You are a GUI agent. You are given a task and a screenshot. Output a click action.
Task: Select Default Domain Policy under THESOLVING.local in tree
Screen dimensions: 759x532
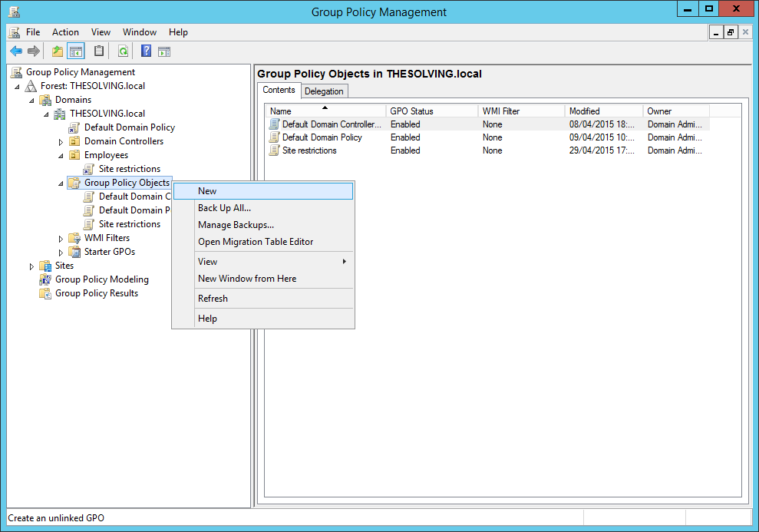(x=129, y=127)
